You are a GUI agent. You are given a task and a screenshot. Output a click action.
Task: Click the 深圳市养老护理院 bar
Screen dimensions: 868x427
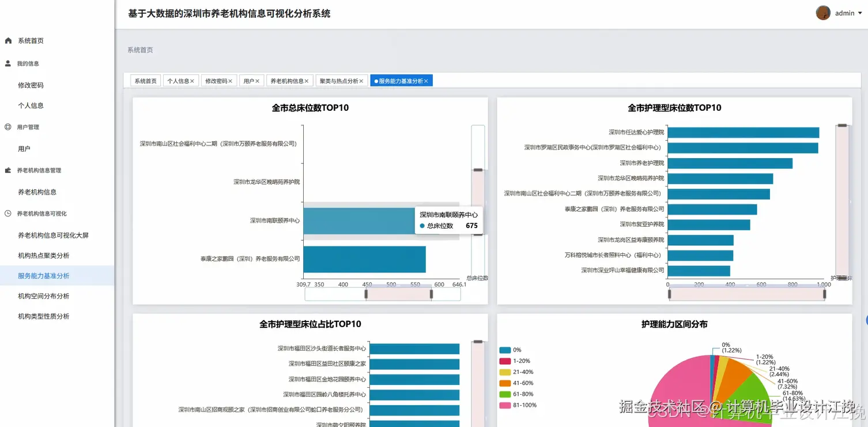tap(730, 163)
